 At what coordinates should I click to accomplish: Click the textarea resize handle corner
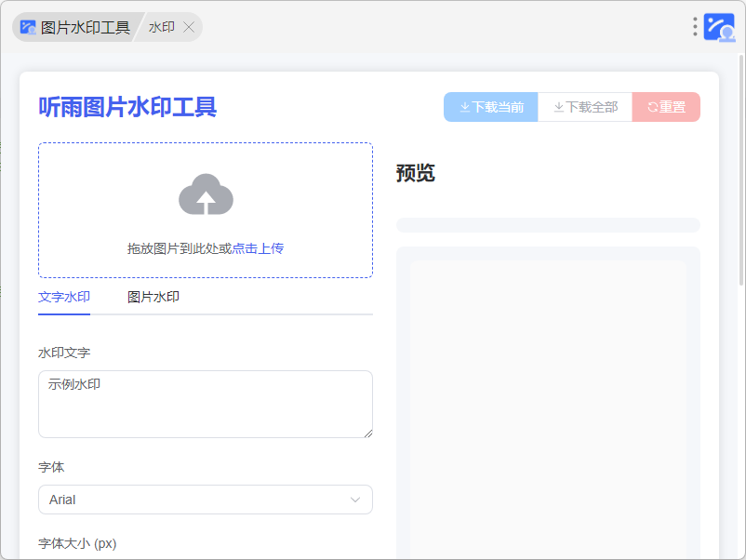click(x=367, y=433)
